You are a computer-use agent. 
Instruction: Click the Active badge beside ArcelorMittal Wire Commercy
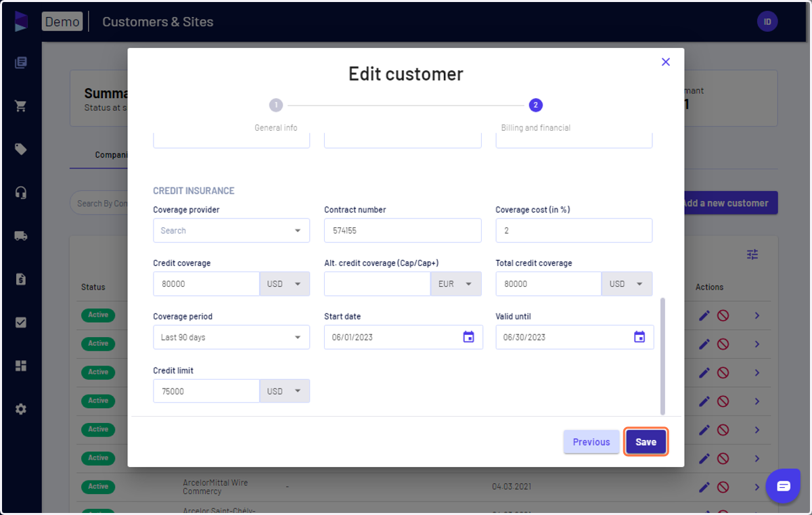(98, 487)
